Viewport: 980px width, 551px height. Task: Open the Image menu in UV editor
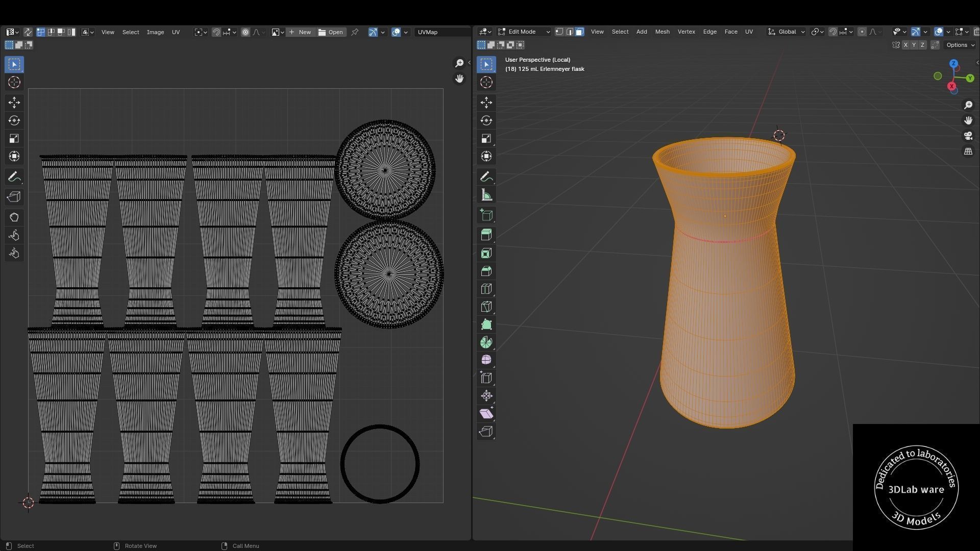155,32
